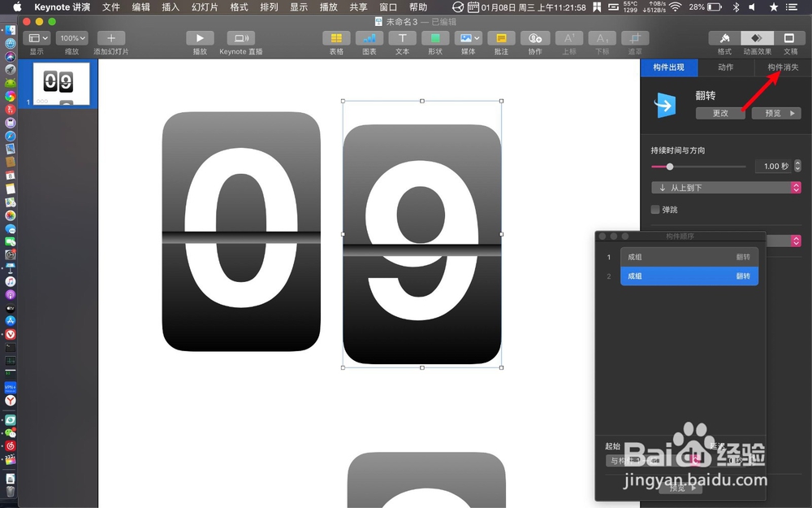This screenshot has width=812, height=508.
Task: Open collaboration (协作) toolbar icon
Action: click(x=535, y=38)
